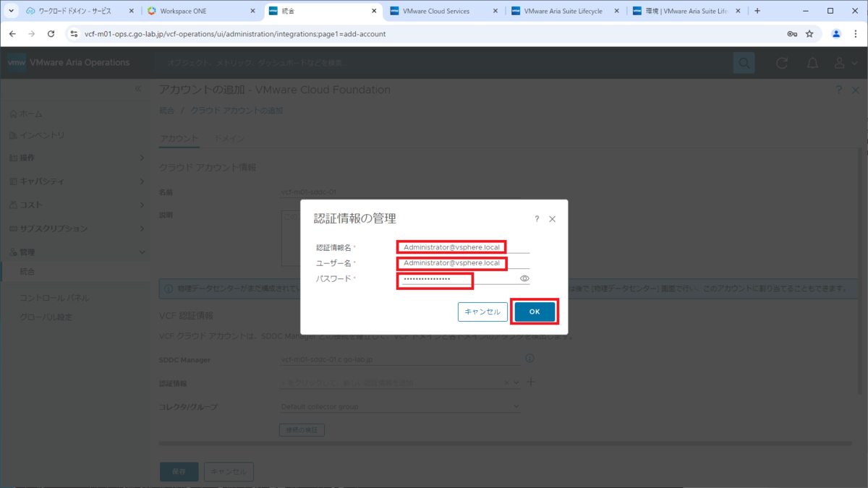This screenshot has height=488, width=868.
Task: Open help icon in the 認証情報の管理 dialog
Action: point(537,219)
